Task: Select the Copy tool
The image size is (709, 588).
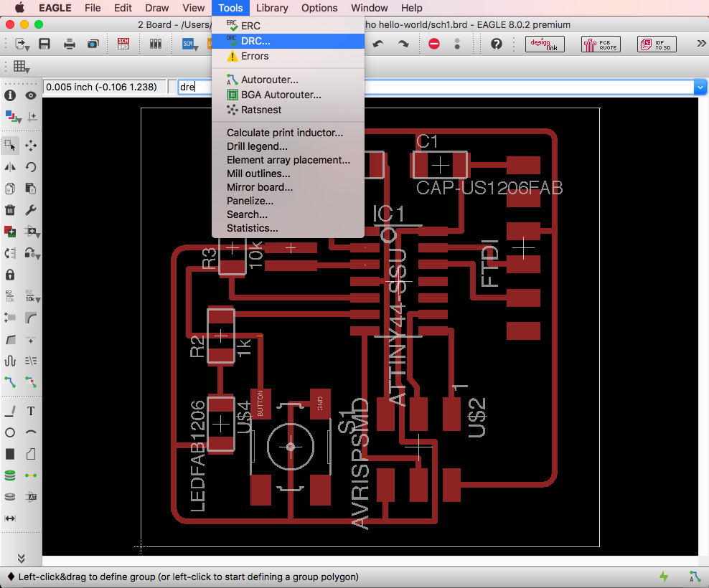Action: click(x=10, y=189)
